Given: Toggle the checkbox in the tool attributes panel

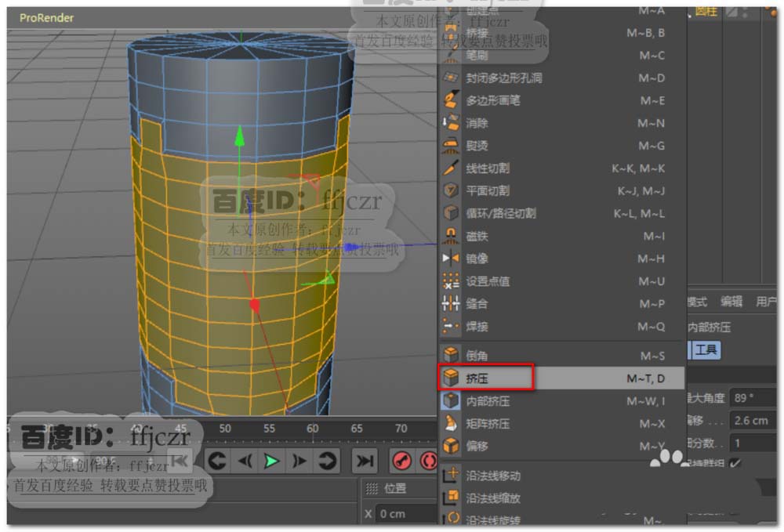Looking at the screenshot, I should coord(735,464).
